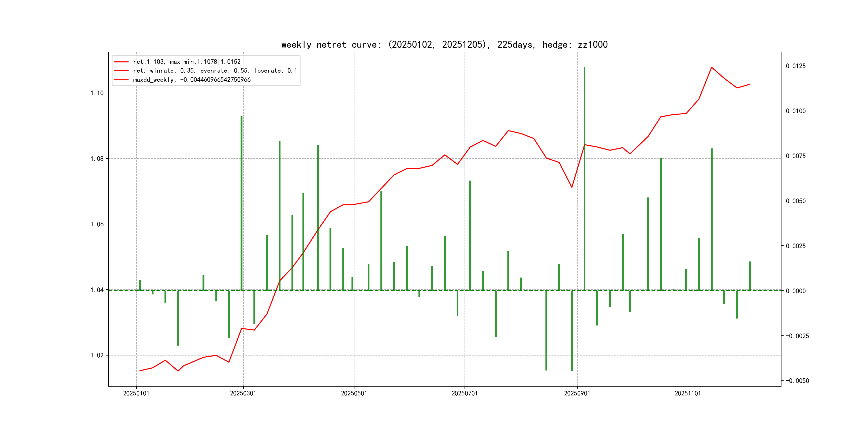
Task: Click the left axis tick 1.08
Action: [97, 159]
